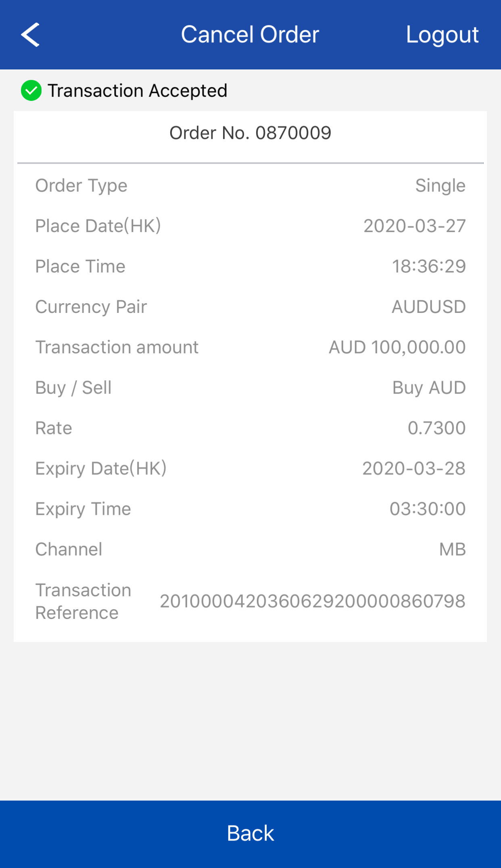Image resolution: width=501 pixels, height=868 pixels.
Task: Tap the Buy AUD value
Action: [429, 388]
